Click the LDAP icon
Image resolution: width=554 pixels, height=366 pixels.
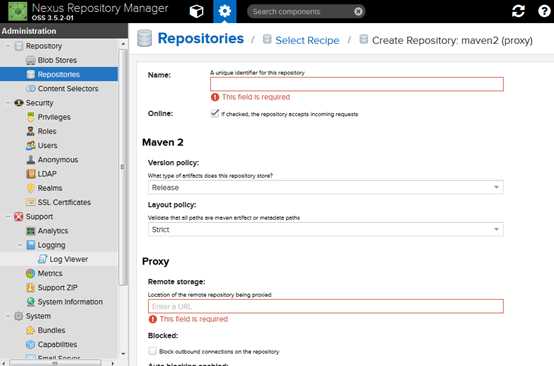pyautogui.click(x=31, y=174)
